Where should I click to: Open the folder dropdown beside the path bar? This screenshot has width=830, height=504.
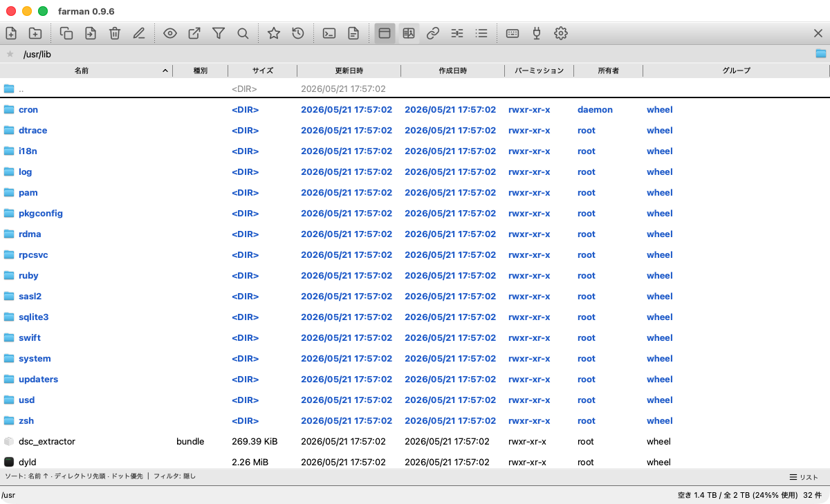click(x=821, y=54)
